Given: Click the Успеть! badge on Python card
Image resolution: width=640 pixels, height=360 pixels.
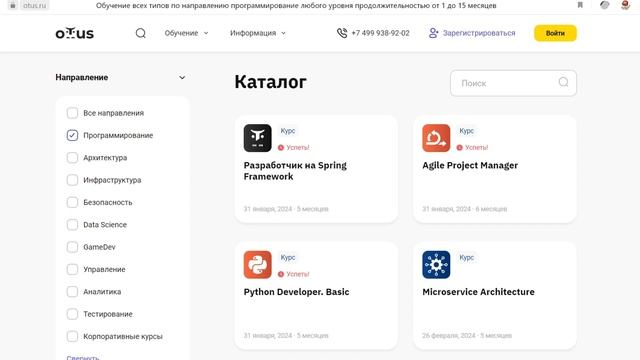Looking at the screenshot, I should (293, 274).
